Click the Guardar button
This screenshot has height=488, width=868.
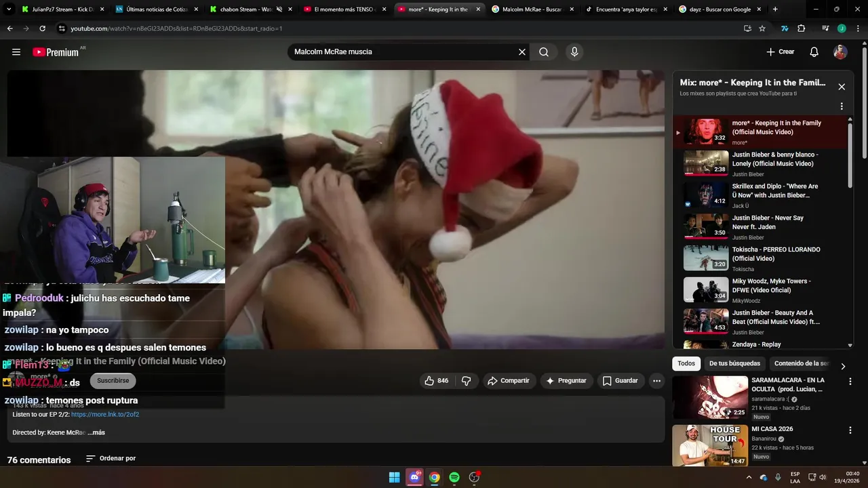tap(620, 381)
